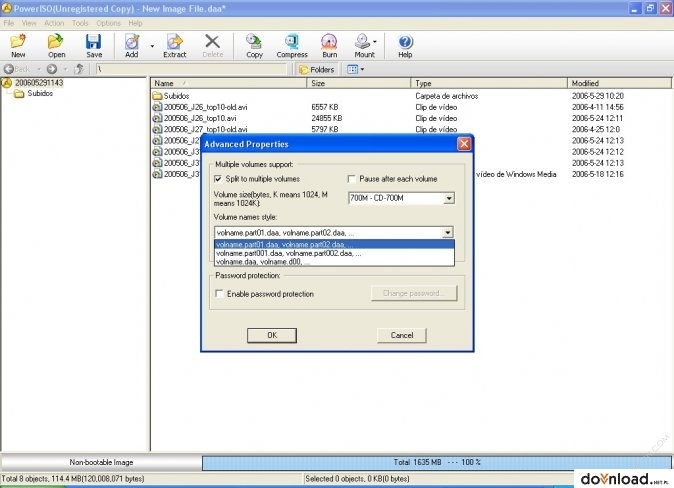
Task: Open the Tools menu
Action: 80,23
